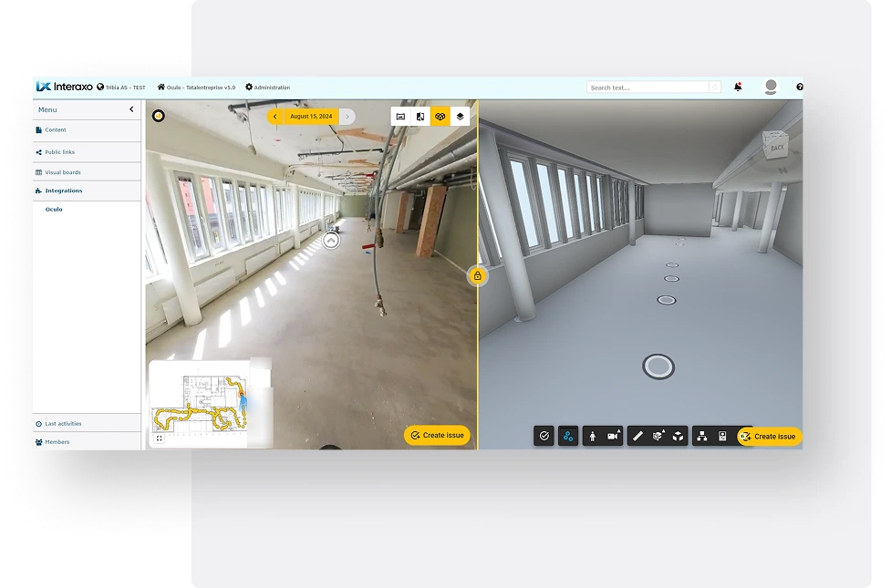Open Visual boards in sidebar
The image size is (891, 588).
(x=63, y=171)
